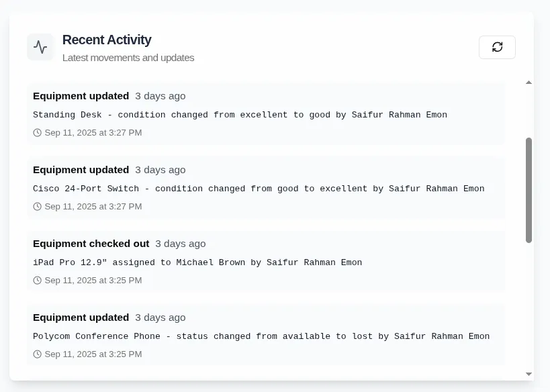Click "Equipment updated" title on Polycom entry
This screenshot has width=550, height=392.
(81, 317)
